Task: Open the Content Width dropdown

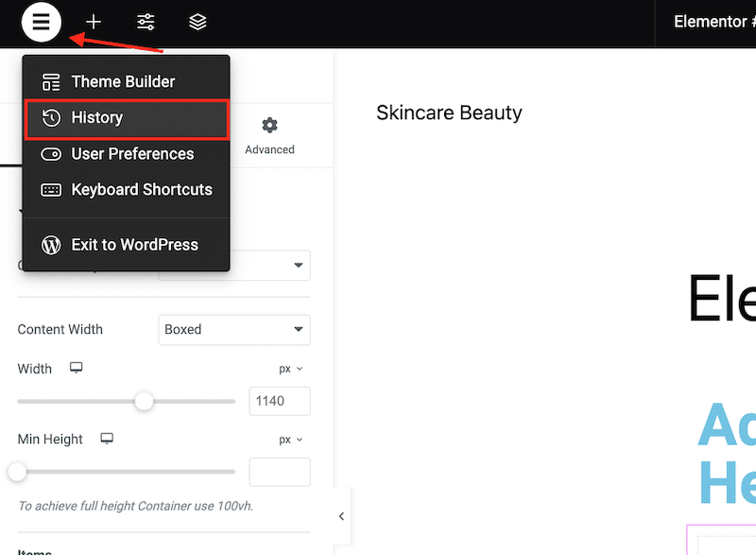Action: tap(234, 329)
